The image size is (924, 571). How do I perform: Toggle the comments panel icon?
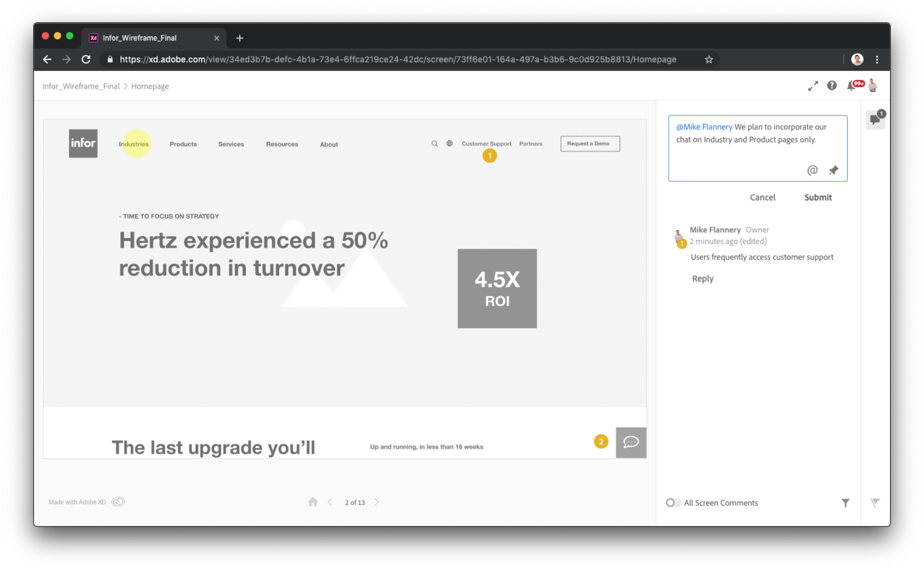pyautogui.click(x=875, y=119)
